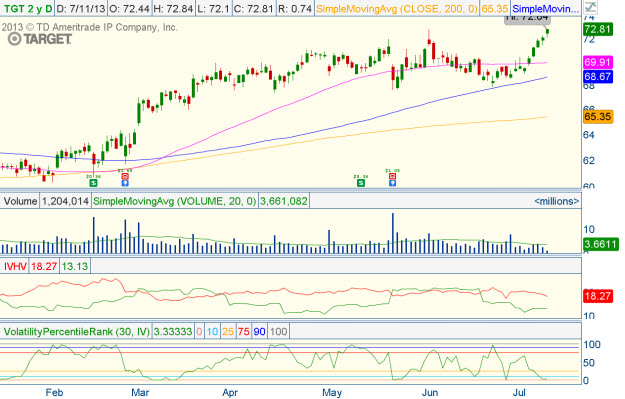Click the red 18.27 value in IVHV header

pos(44,266)
